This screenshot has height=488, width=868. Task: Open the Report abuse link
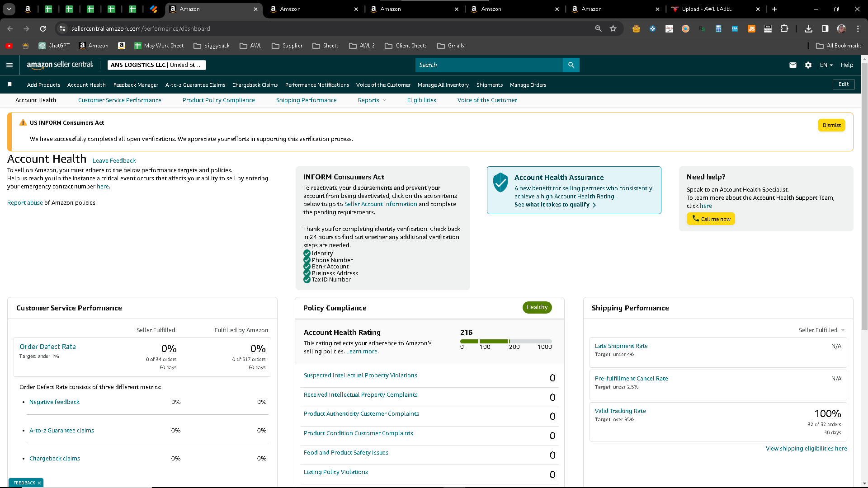pos(25,203)
